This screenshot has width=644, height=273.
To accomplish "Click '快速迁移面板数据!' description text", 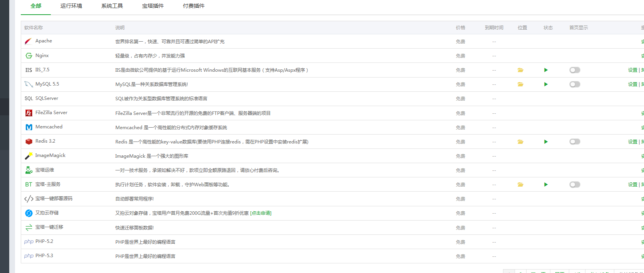I will point(134,228).
